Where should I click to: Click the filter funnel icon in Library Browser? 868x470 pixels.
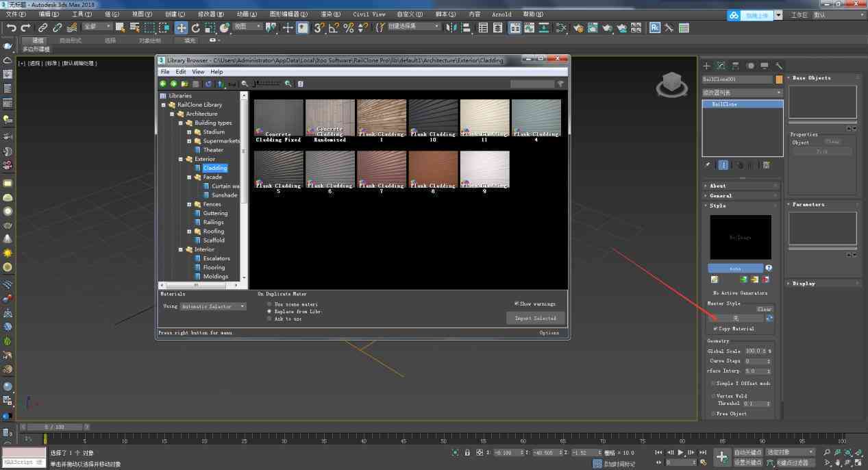[x=560, y=84]
